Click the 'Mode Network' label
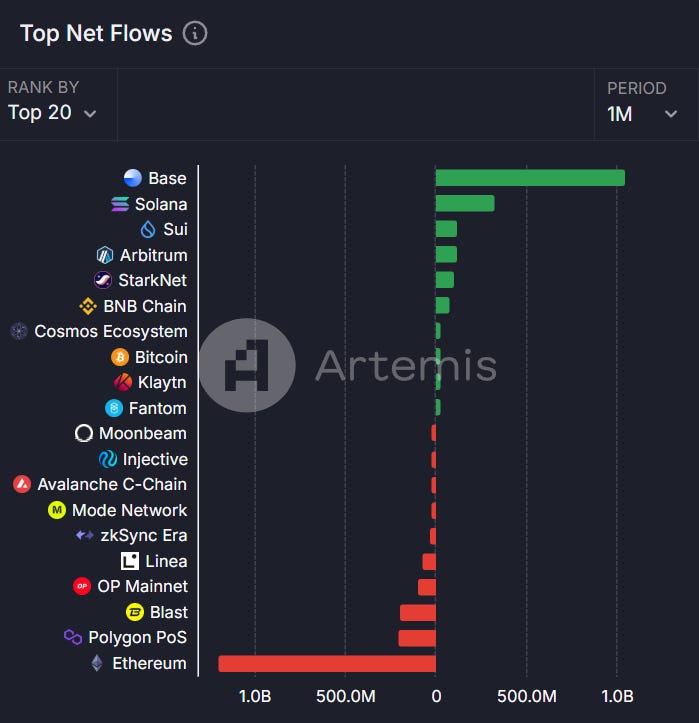The height and width of the screenshot is (723, 699). coord(130,510)
